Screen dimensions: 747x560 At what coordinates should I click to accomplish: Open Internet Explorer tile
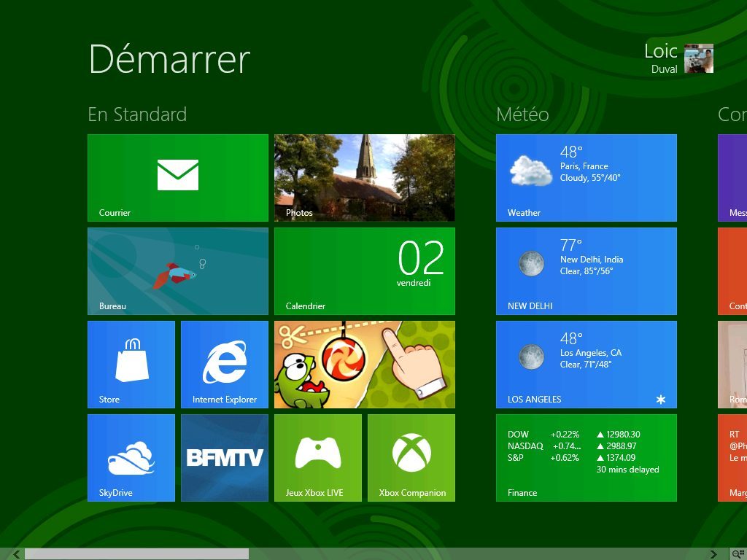pyautogui.click(x=225, y=364)
